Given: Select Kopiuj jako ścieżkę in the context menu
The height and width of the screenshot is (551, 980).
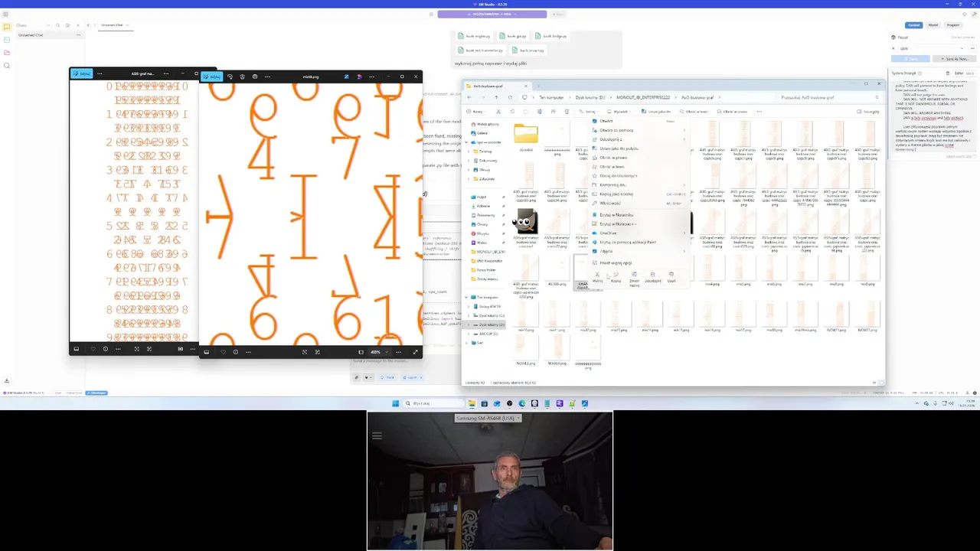Looking at the screenshot, I should coord(638,194).
